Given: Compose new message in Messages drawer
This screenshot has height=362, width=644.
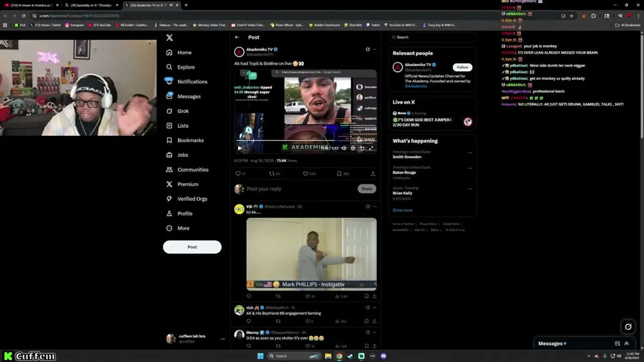Looking at the screenshot, I should [x=617, y=343].
